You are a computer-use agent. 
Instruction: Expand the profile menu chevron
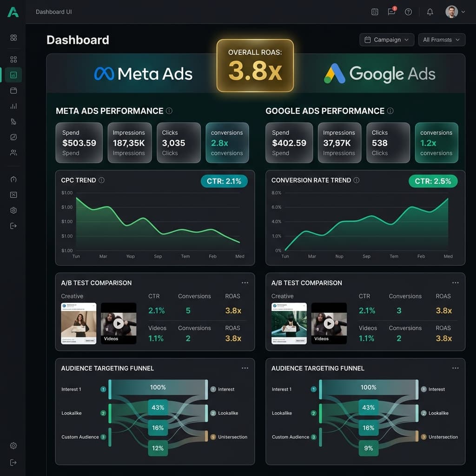[x=463, y=12]
